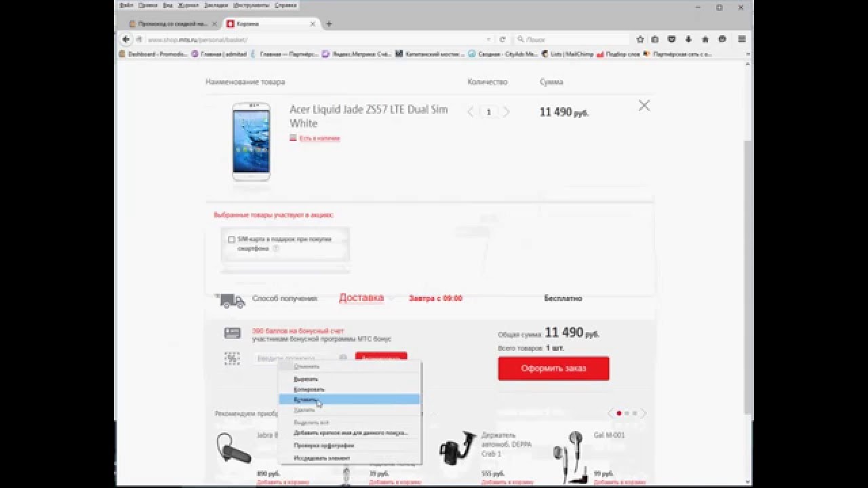The height and width of the screenshot is (488, 868).
Task: Remove the Acer phone from cart (X)
Action: point(644,106)
